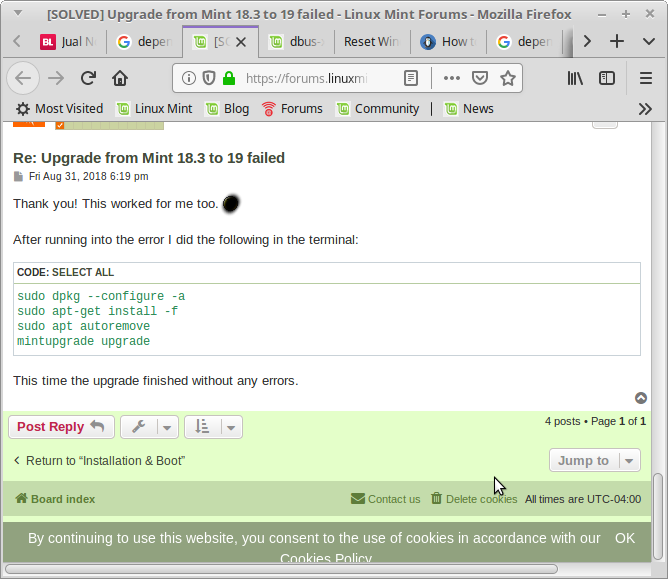This screenshot has width=668, height=579.
Task: Expand topic tools dropdown arrow
Action: click(x=167, y=427)
